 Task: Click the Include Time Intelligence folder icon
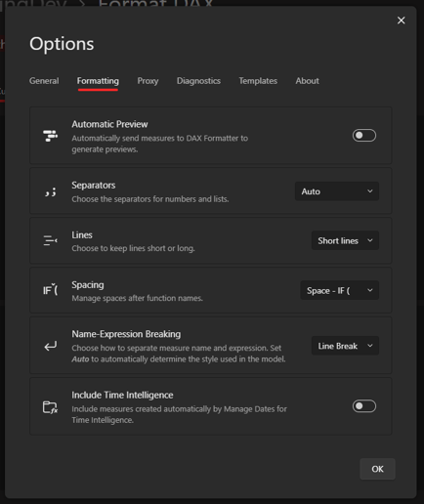tap(50, 407)
